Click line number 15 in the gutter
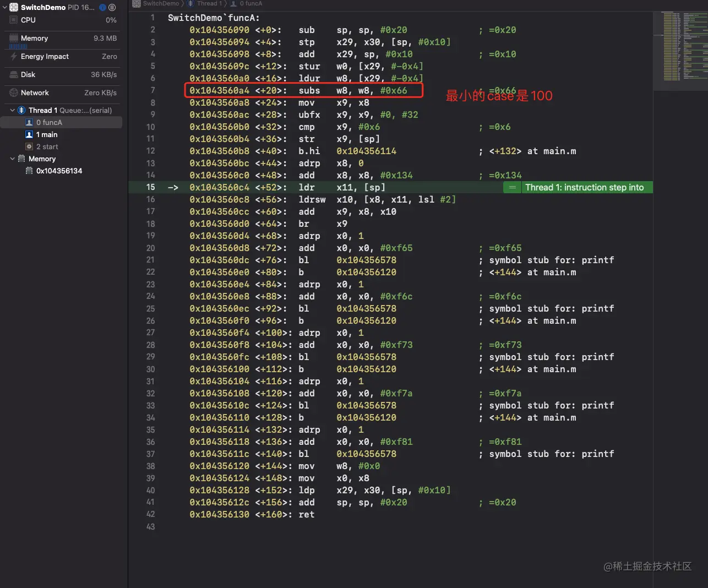708x588 pixels. point(151,187)
